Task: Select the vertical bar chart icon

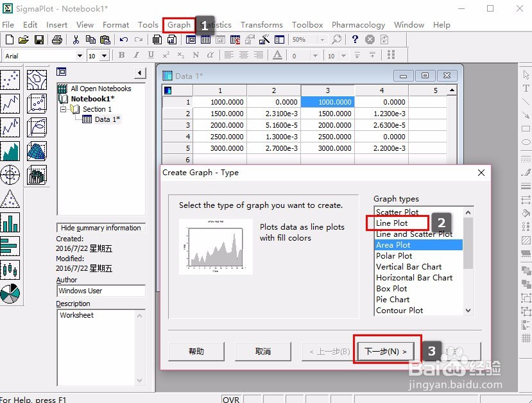Action: [x=10, y=223]
